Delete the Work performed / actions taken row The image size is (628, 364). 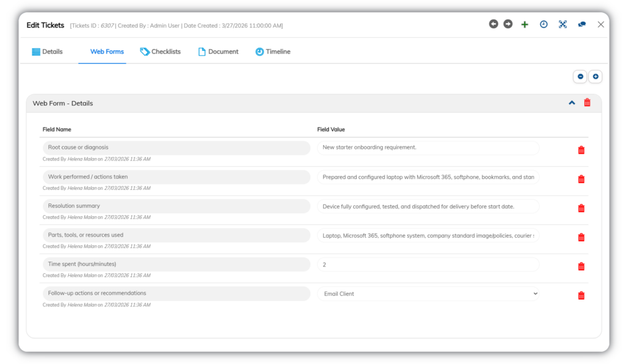click(x=581, y=179)
